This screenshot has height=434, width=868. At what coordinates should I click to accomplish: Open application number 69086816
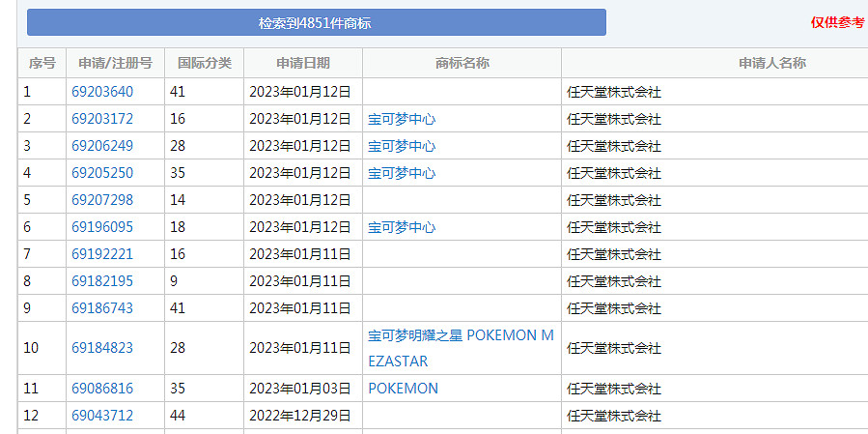(x=102, y=389)
